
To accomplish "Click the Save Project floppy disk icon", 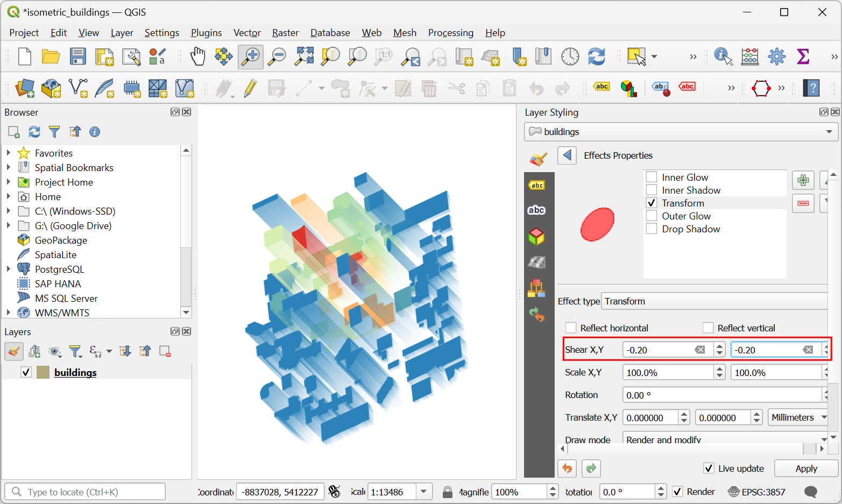I will [78, 56].
